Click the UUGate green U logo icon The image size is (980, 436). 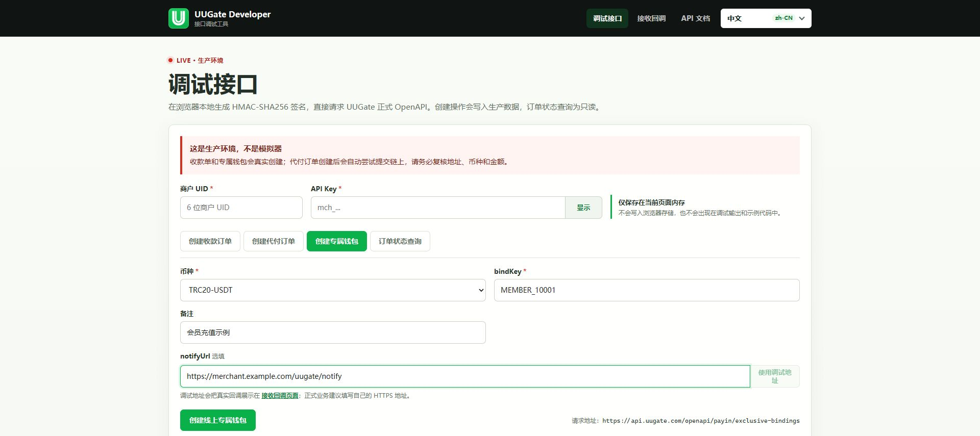point(179,18)
